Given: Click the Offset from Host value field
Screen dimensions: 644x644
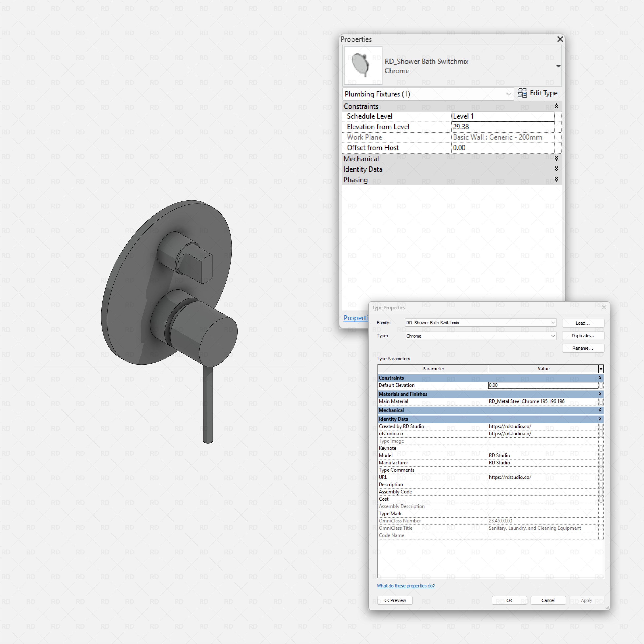Looking at the screenshot, I should pyautogui.click(x=503, y=148).
